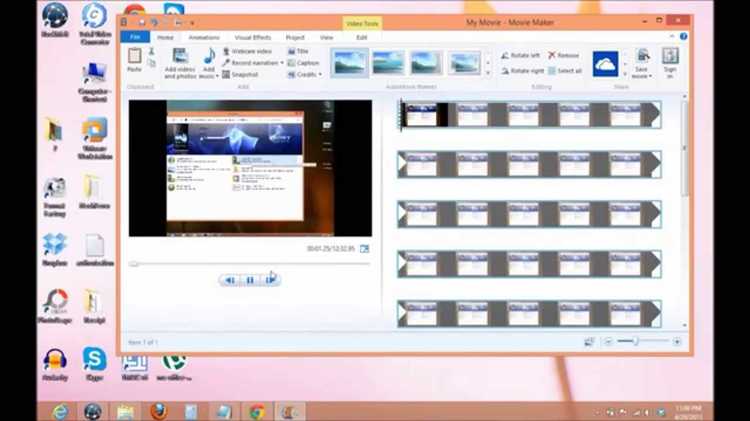Open Firefox from the taskbar
Viewport: 750px width, 421px height.
pyautogui.click(x=157, y=411)
